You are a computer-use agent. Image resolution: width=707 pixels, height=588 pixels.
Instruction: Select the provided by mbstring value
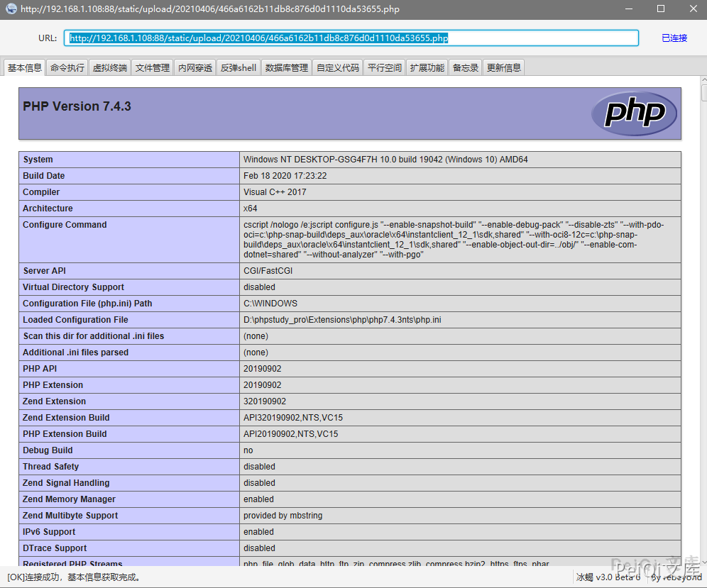(x=283, y=516)
